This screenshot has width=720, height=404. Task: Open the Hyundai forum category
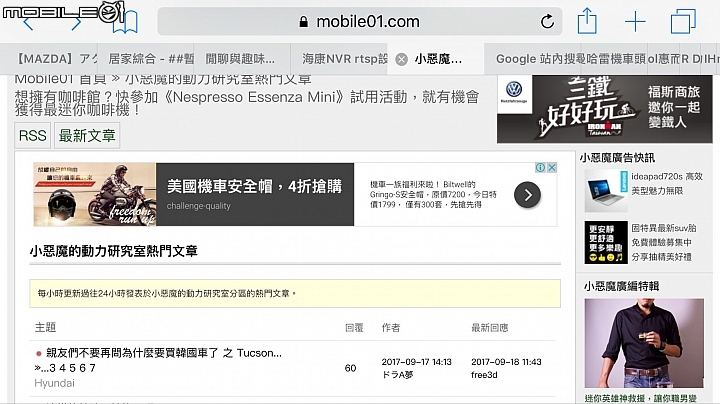click(x=54, y=383)
